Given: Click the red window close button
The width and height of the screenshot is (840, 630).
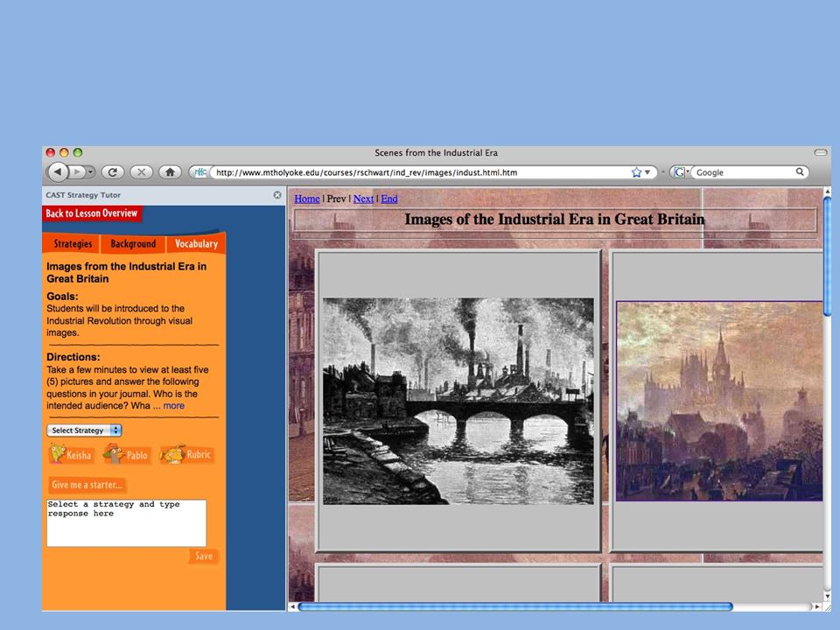Looking at the screenshot, I should (x=51, y=152).
